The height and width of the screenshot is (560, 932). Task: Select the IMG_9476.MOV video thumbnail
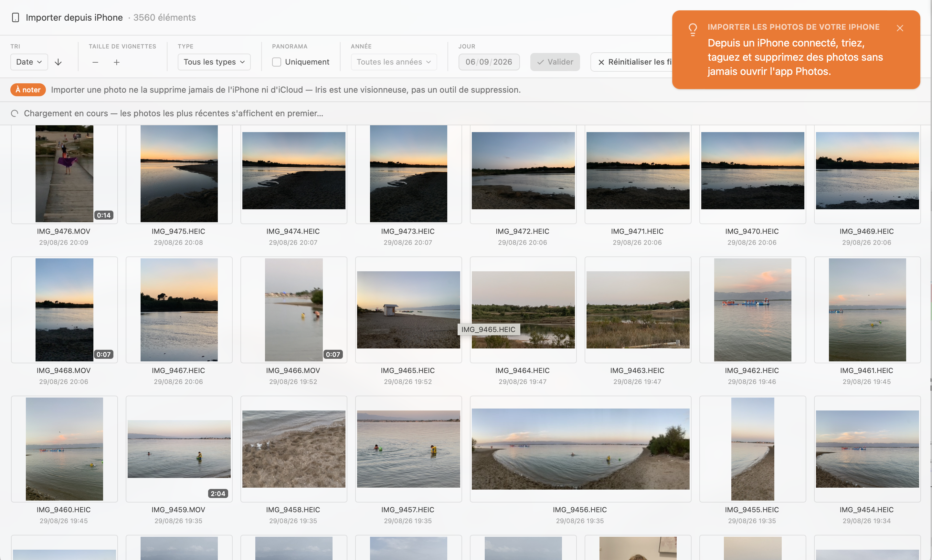[65, 174]
